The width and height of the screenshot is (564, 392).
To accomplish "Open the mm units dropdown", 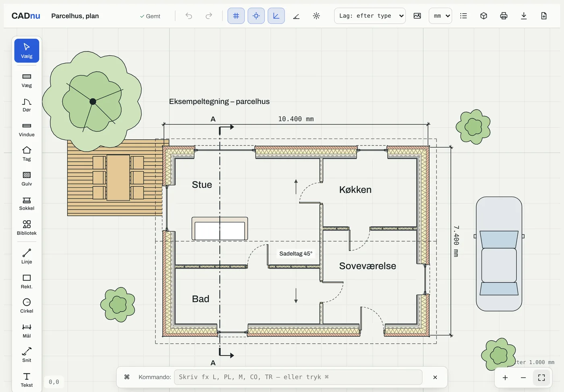I will [440, 16].
